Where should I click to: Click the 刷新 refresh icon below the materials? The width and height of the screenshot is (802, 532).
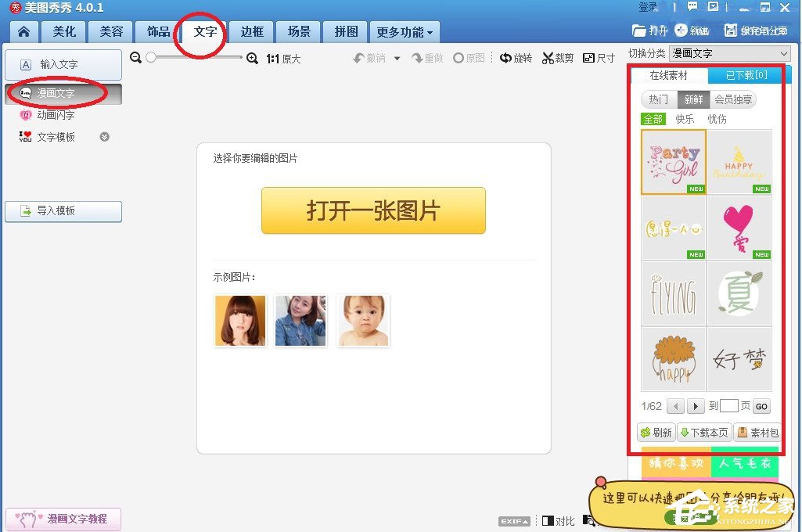pos(656,432)
